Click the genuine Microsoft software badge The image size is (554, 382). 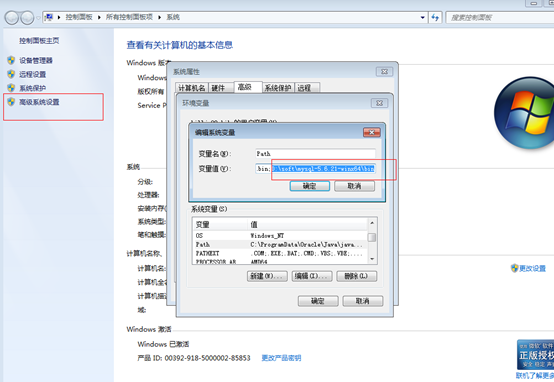[x=535, y=355]
